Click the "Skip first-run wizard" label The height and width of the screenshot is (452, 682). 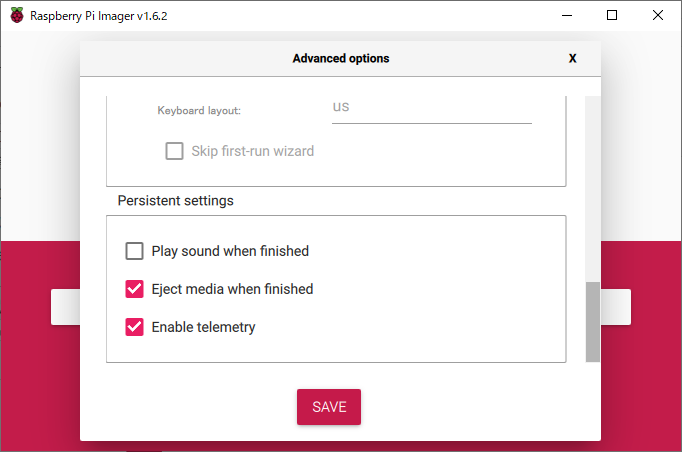(x=252, y=152)
